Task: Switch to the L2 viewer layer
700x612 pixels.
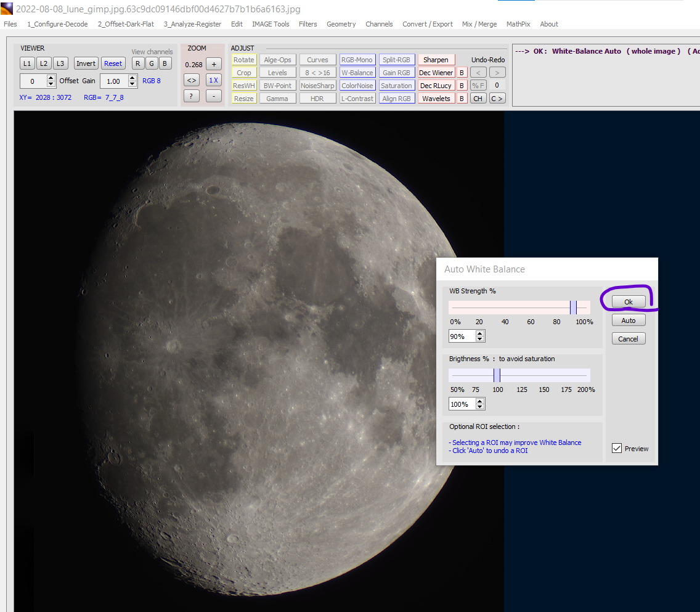Action: point(43,63)
